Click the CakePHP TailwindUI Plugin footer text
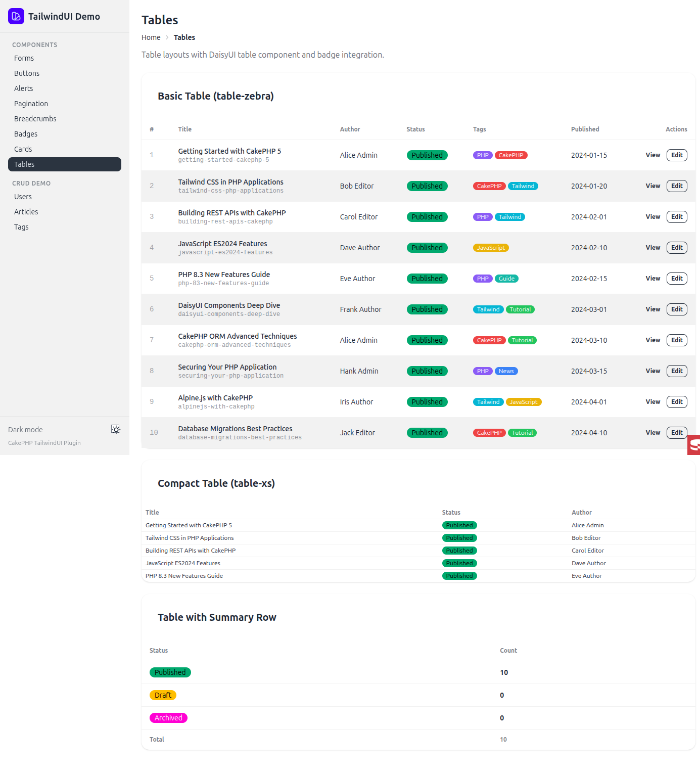 pyautogui.click(x=44, y=443)
